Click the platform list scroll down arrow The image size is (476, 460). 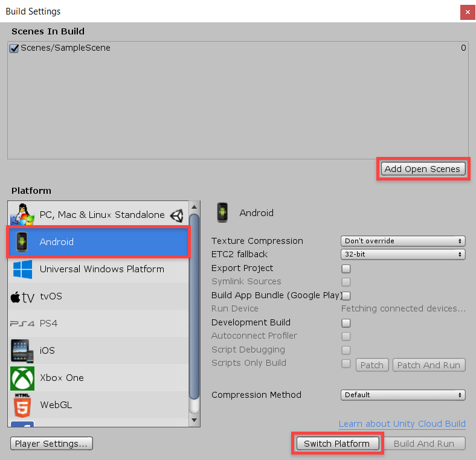click(195, 421)
